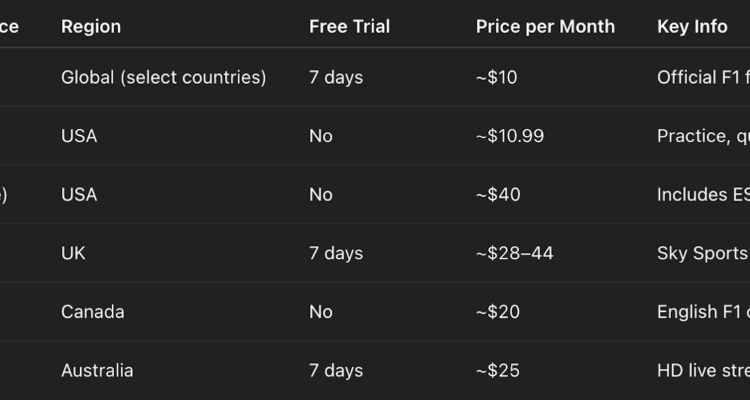This screenshot has height=400, width=750.
Task: Select the Canada region cell
Action: (93, 312)
